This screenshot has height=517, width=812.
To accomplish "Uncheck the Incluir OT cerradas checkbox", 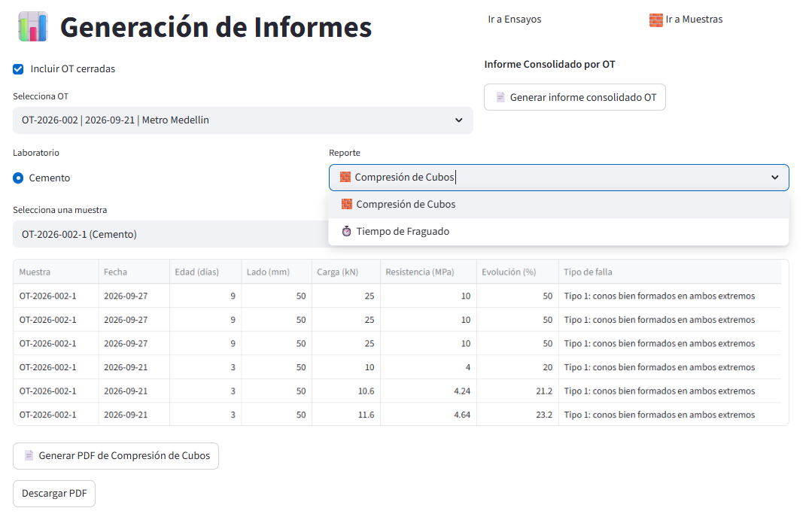I will tap(18, 69).
